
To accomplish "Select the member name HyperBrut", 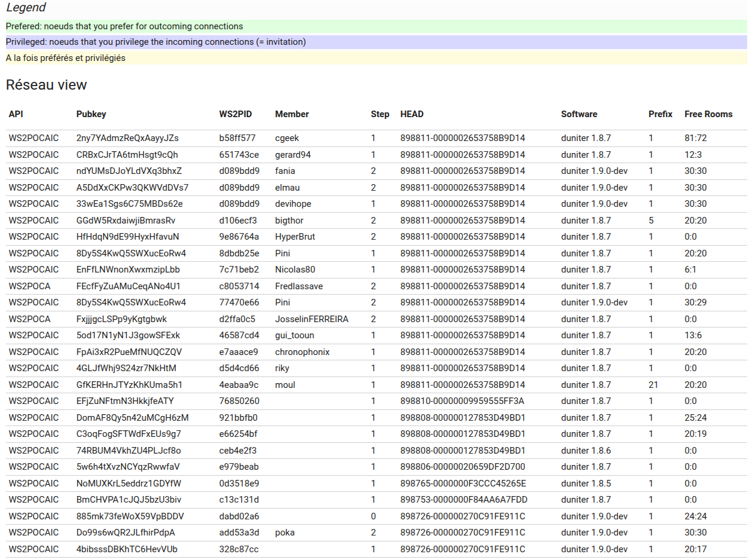I will coord(295,237).
